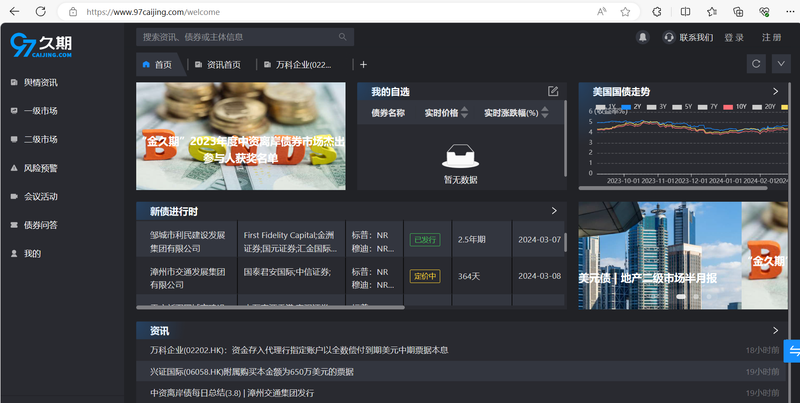Click the site info lock icon
This screenshot has height=403, width=800.
(73, 12)
